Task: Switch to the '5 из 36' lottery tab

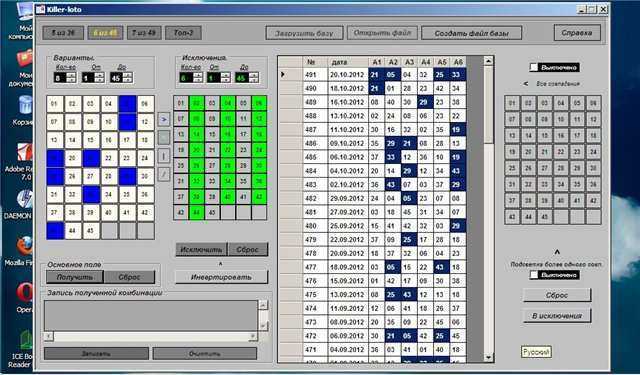Action: [63, 33]
